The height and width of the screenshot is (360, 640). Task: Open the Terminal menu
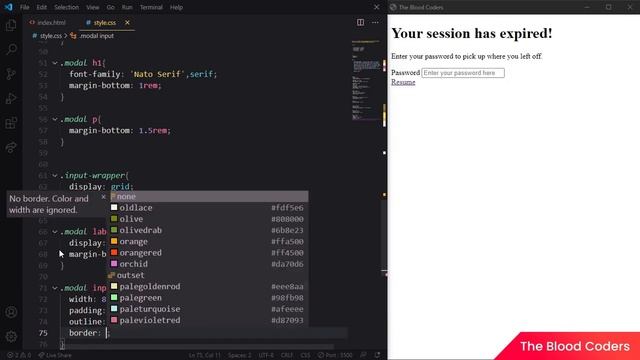click(x=151, y=7)
